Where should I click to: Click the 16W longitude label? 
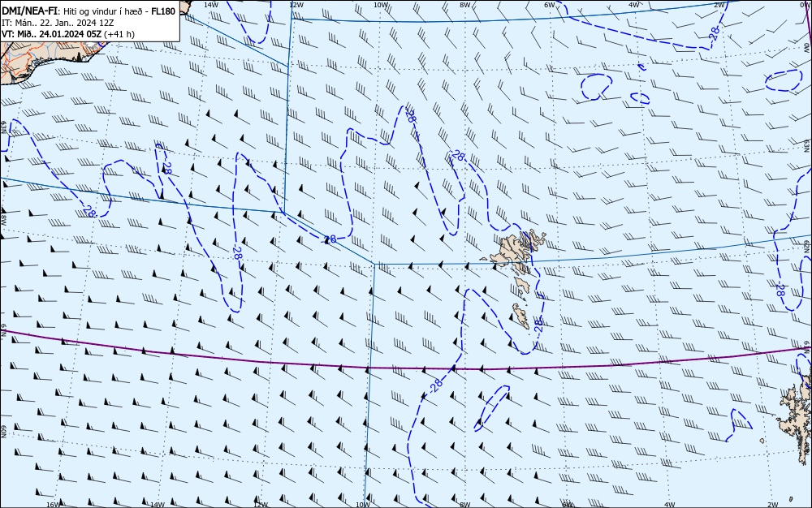pos(54,505)
